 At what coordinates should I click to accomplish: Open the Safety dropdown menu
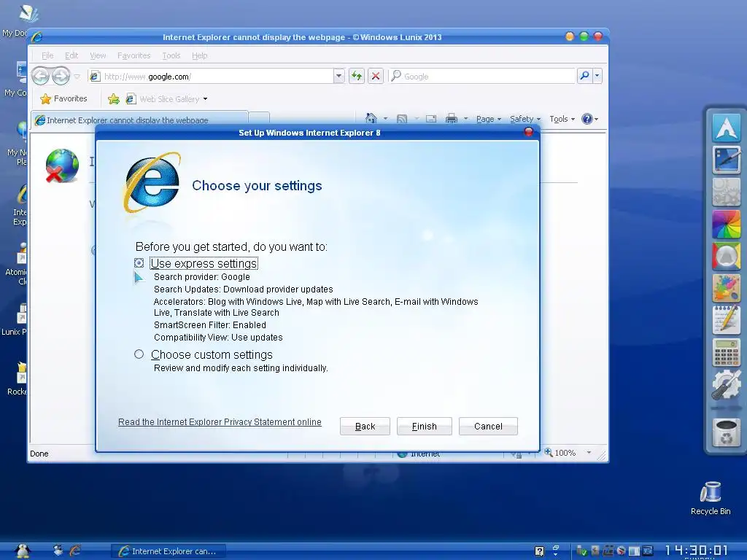[x=525, y=119]
